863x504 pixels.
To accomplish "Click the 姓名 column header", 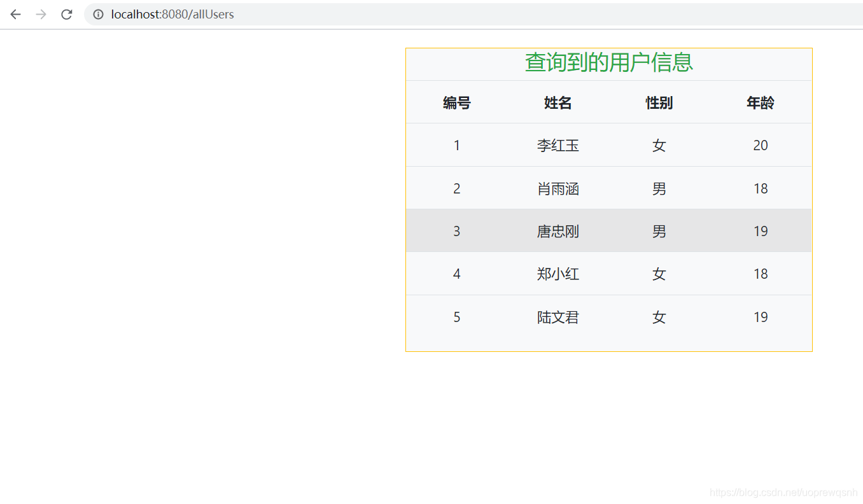I will click(558, 102).
